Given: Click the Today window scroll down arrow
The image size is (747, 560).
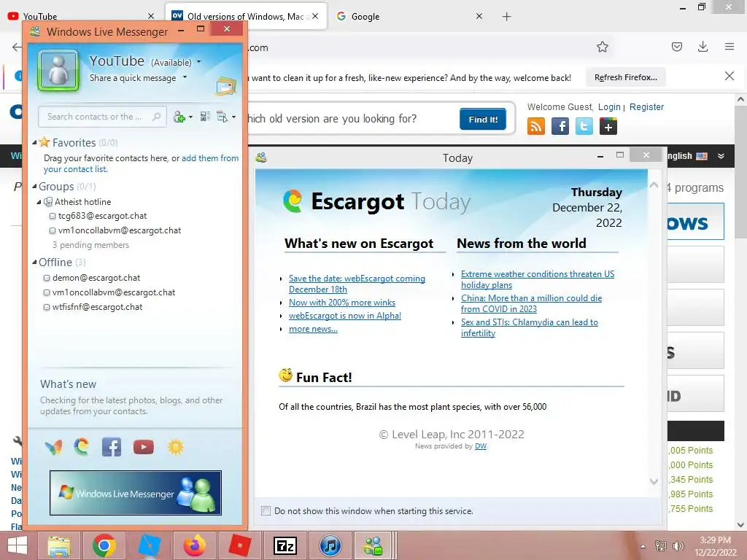Looking at the screenshot, I should click(x=654, y=481).
